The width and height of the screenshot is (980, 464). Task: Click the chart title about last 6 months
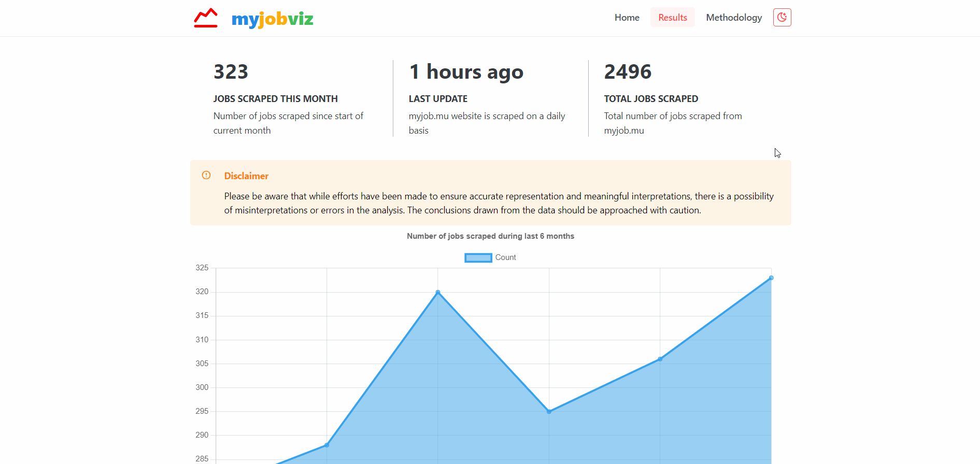[490, 236]
